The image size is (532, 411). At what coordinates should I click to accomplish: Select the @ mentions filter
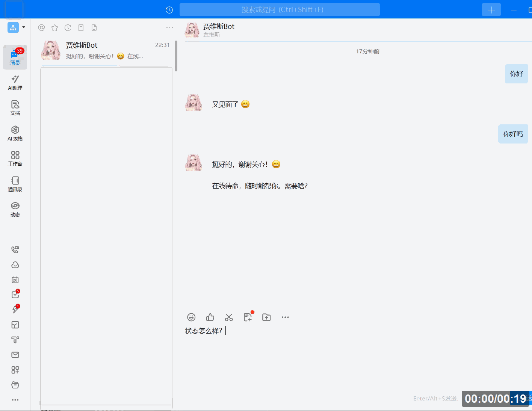[41, 27]
